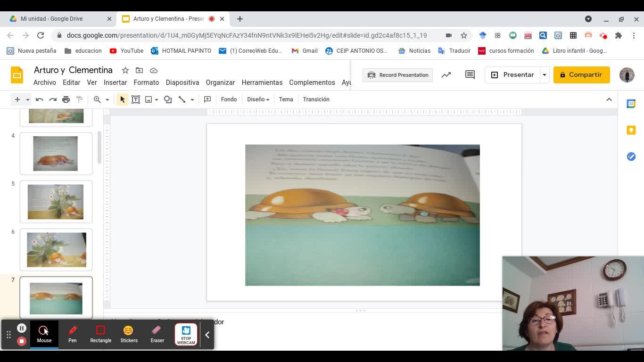This screenshot has height=362, width=644.
Task: Open the Diseño dropdown
Action: point(258,99)
